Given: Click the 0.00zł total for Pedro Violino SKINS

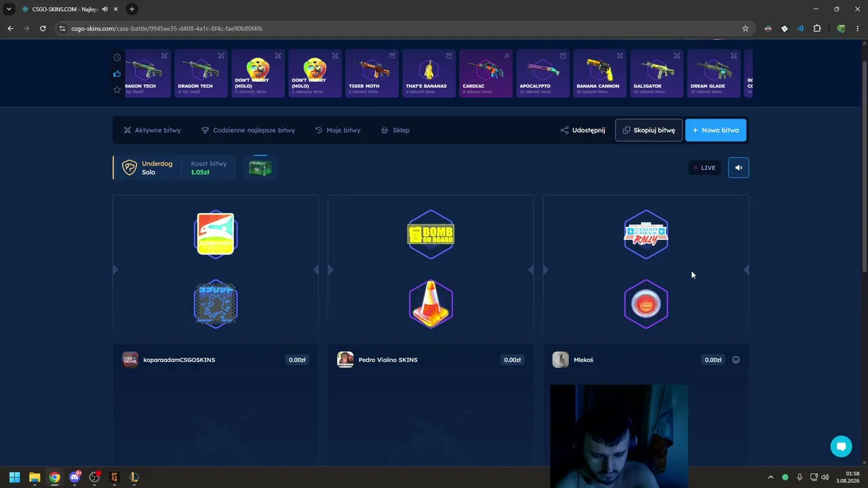Looking at the screenshot, I should (512, 360).
